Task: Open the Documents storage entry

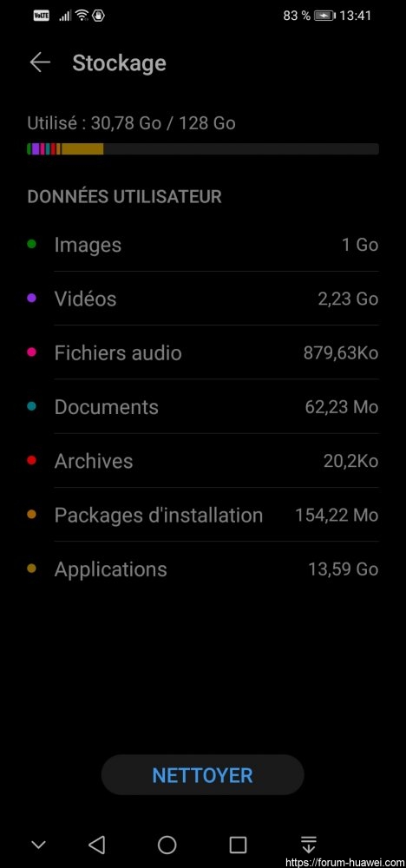Action: click(203, 407)
